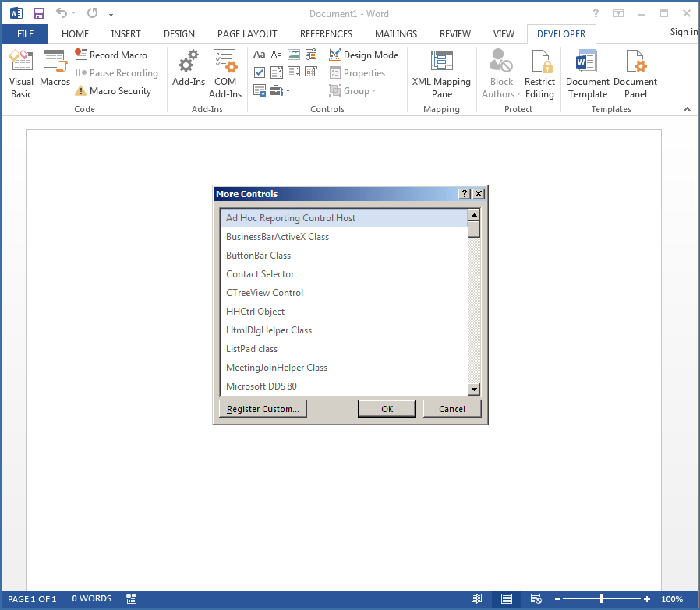Insert Building Block Gallery content control
This screenshot has width=700, height=610.
coord(311,55)
